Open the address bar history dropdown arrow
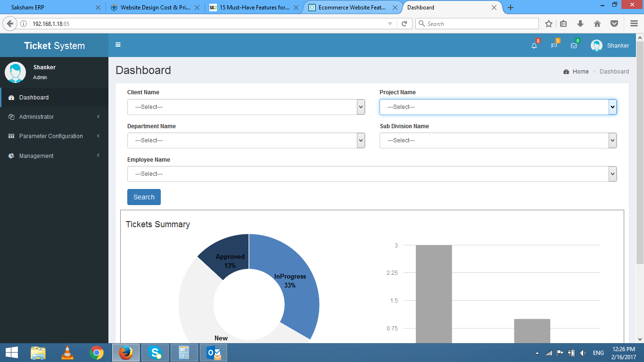Screen dimensions: 644x362 coord(390,24)
